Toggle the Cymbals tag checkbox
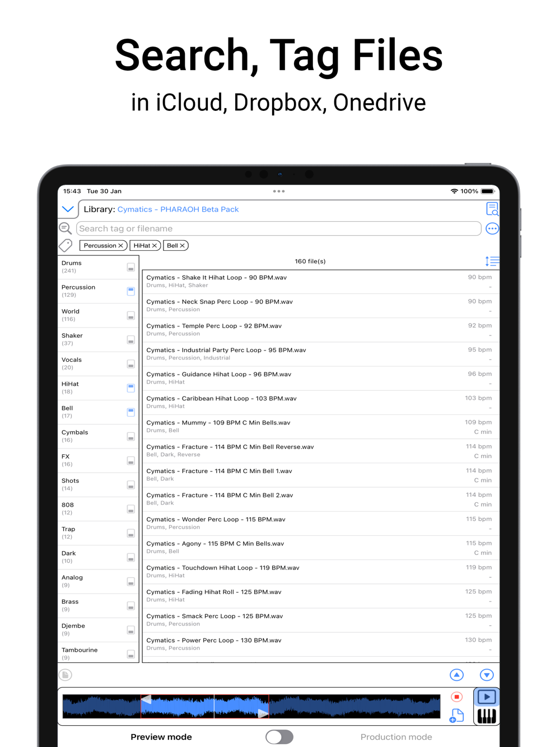Viewport: 560px width, 747px height. tap(130, 436)
